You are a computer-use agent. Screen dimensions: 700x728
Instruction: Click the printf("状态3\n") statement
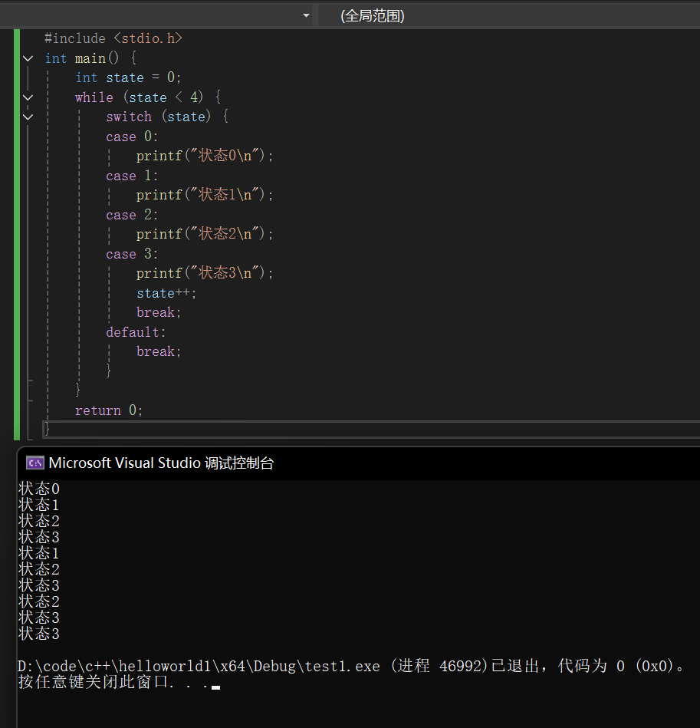pyautogui.click(x=205, y=273)
